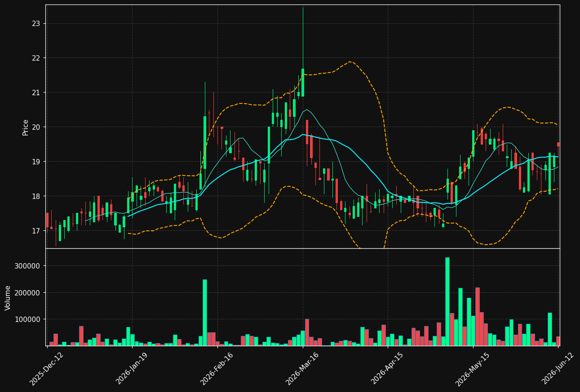Select the price tick label 18
This screenshot has height=392, width=580.
(35, 197)
